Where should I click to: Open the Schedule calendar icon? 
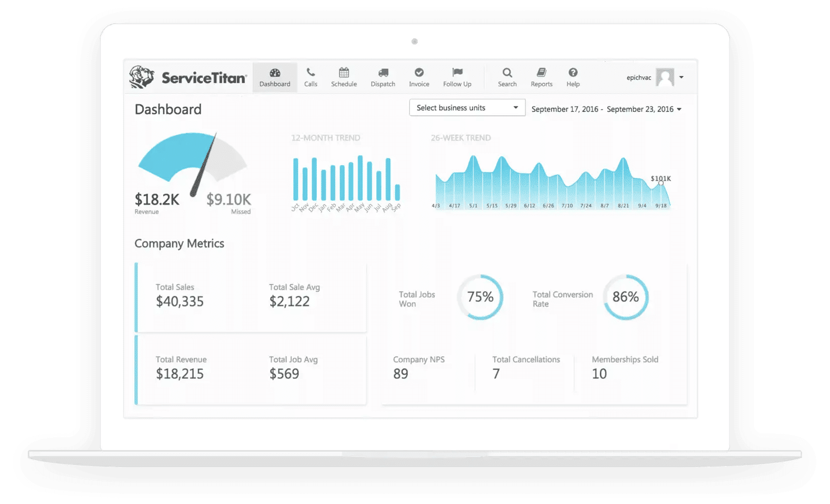pos(344,73)
